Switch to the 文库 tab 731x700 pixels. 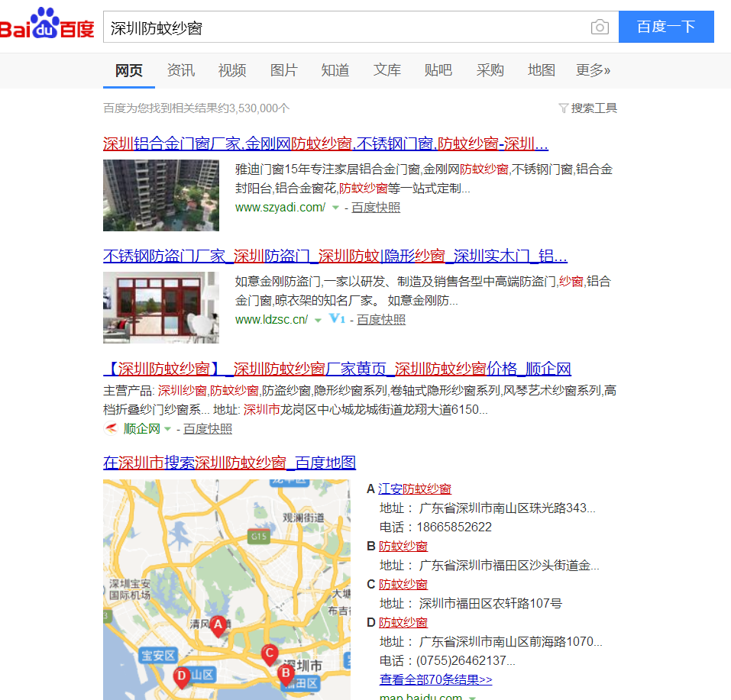(387, 70)
